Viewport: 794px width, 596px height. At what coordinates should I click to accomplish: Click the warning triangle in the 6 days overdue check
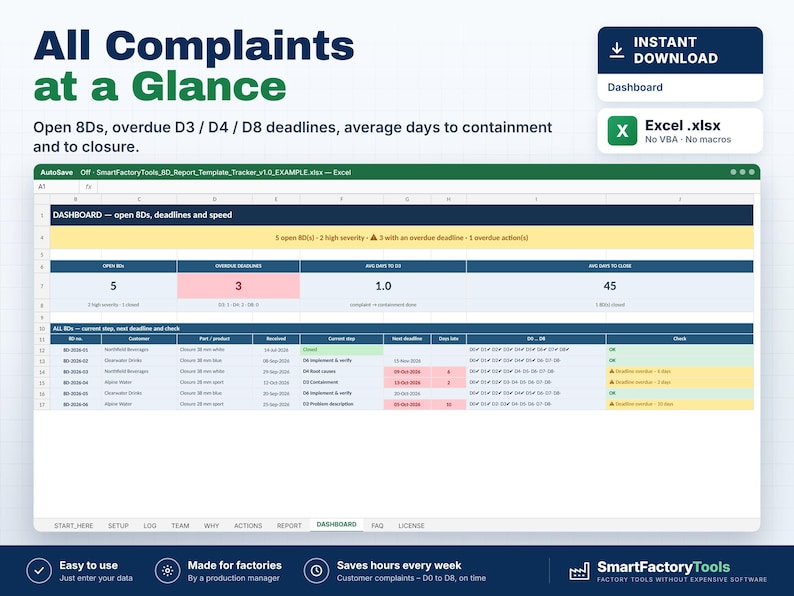pos(612,371)
